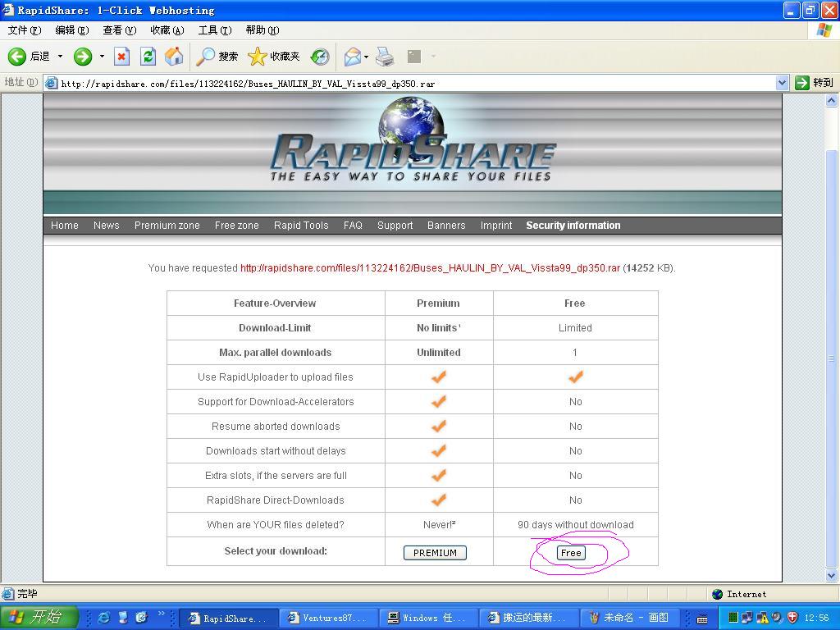Click the Free download button
The image size is (840, 630).
pyautogui.click(x=570, y=553)
